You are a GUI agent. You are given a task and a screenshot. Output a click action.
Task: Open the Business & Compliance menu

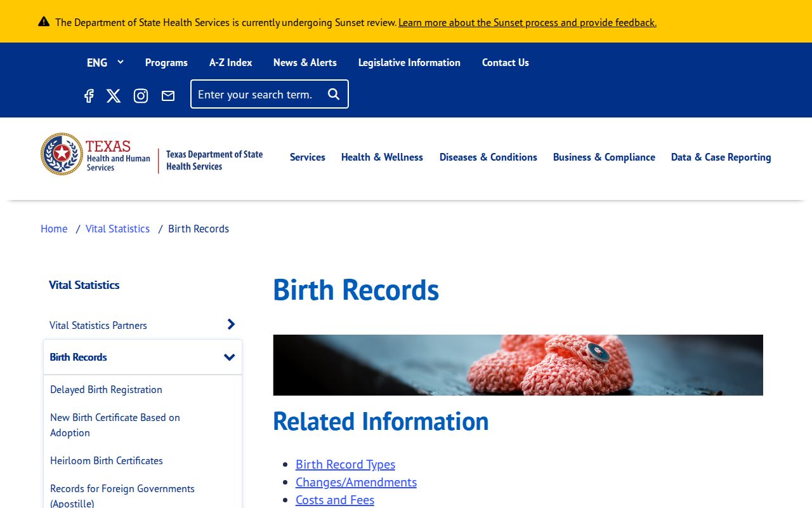tap(604, 157)
